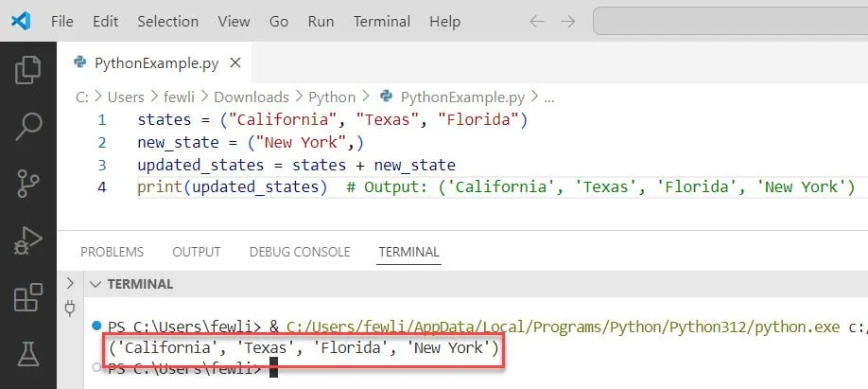Click the command center search box
This screenshot has height=389, width=868.
(729, 21)
